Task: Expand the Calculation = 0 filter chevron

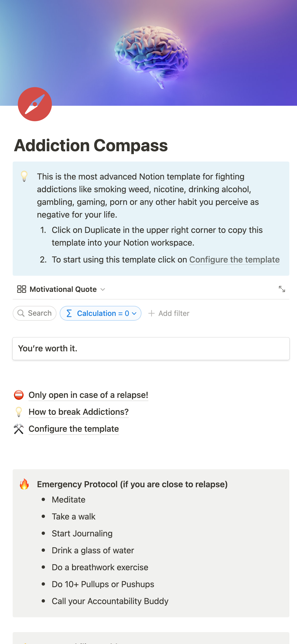Action: pos(134,313)
